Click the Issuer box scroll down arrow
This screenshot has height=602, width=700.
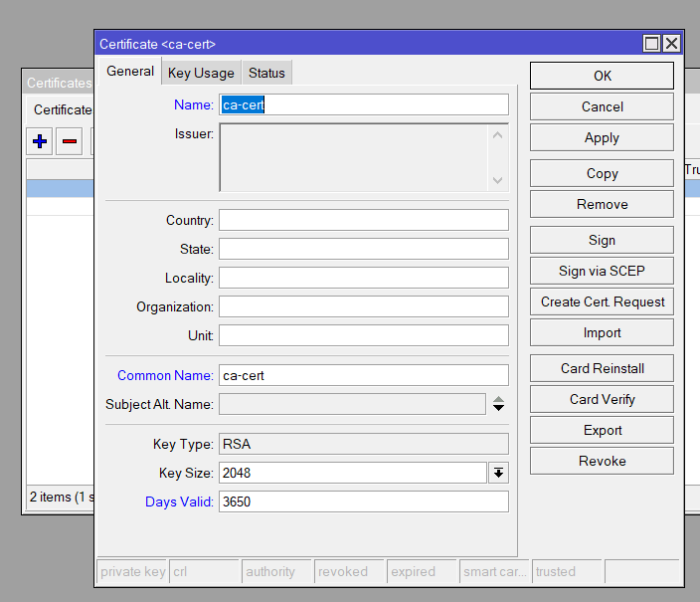(498, 180)
